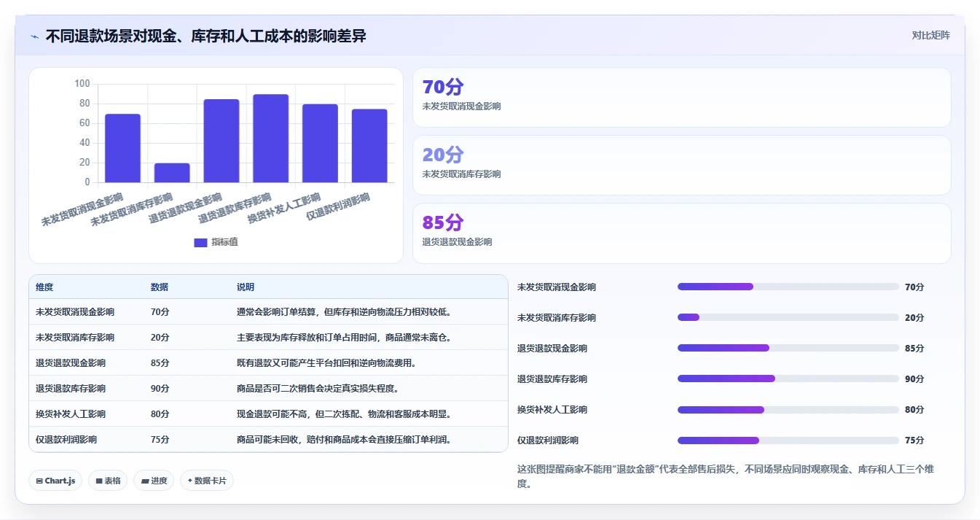This screenshot has height=520, width=980.
Task: Click the 对比矩阵 label in header
Action: [x=931, y=35]
